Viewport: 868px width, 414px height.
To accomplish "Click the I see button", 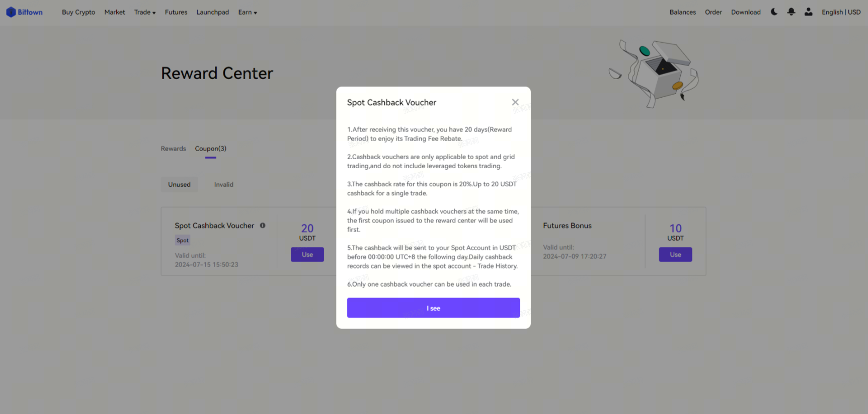I will [433, 308].
